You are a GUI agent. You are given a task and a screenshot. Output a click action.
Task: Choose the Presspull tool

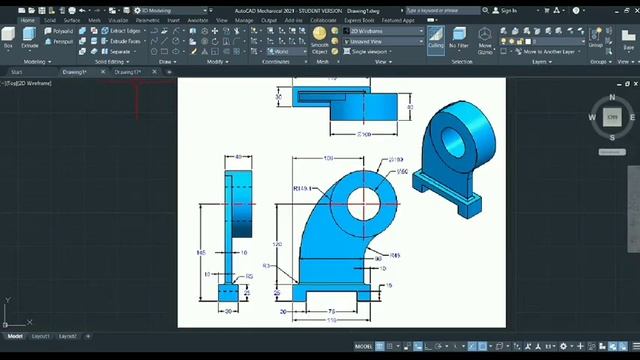point(59,41)
